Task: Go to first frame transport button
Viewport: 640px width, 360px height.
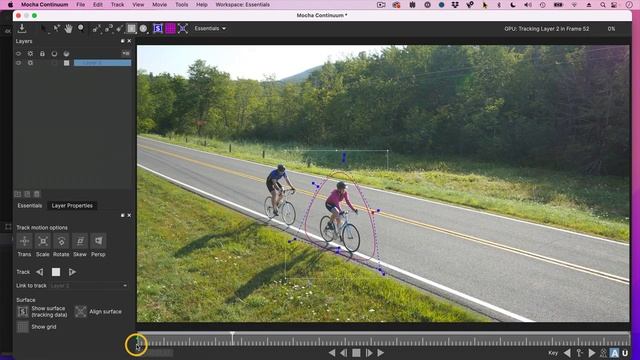Action: coord(332,353)
